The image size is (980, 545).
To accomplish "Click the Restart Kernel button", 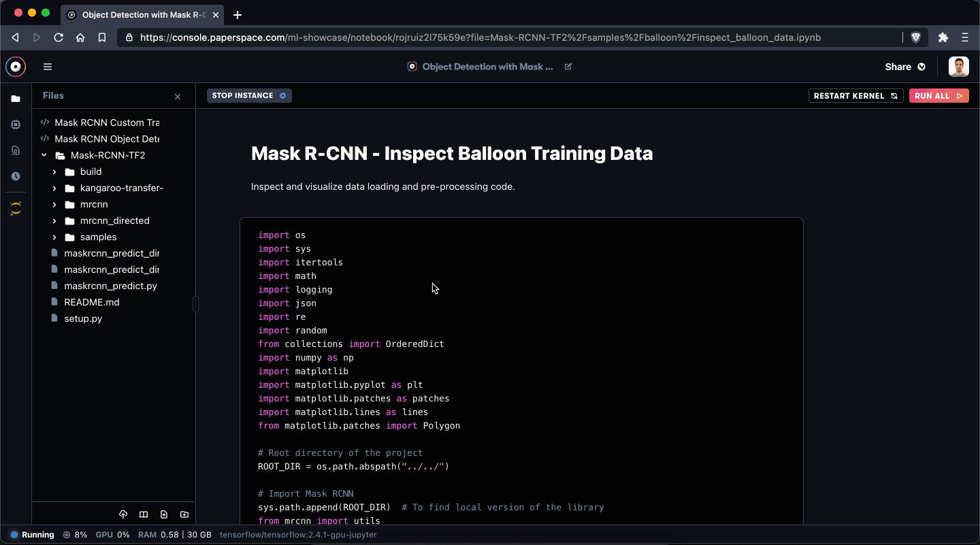I will tap(856, 96).
